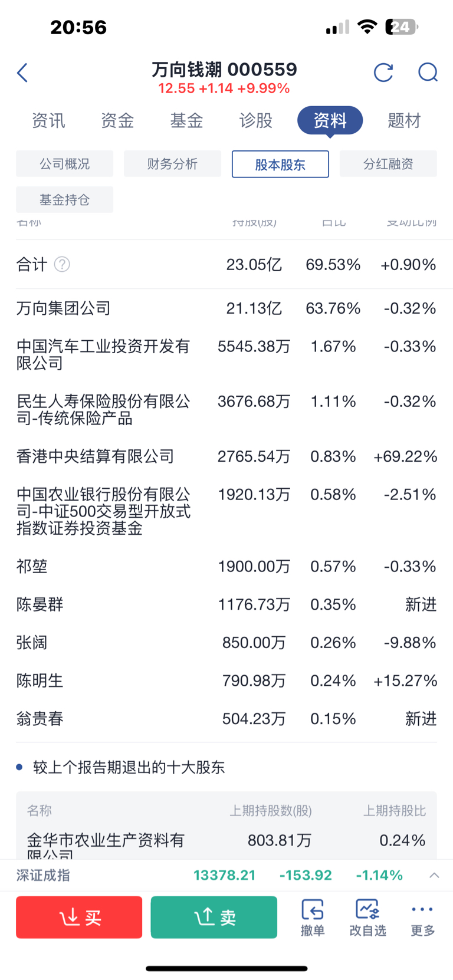Tap the green 卖 sell button
The image size is (453, 980).
(214, 917)
